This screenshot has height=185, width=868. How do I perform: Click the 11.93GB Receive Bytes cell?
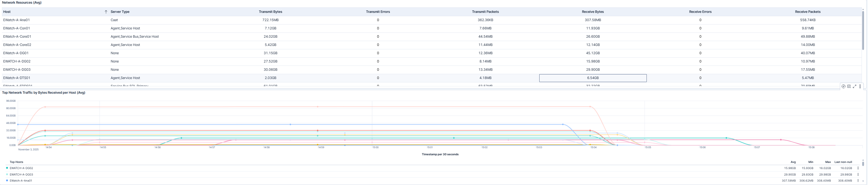(593, 28)
